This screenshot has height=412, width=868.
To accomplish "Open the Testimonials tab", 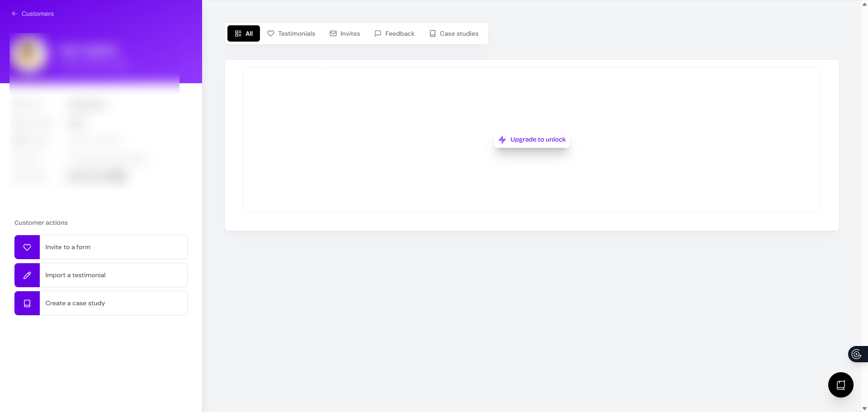I will (x=291, y=33).
